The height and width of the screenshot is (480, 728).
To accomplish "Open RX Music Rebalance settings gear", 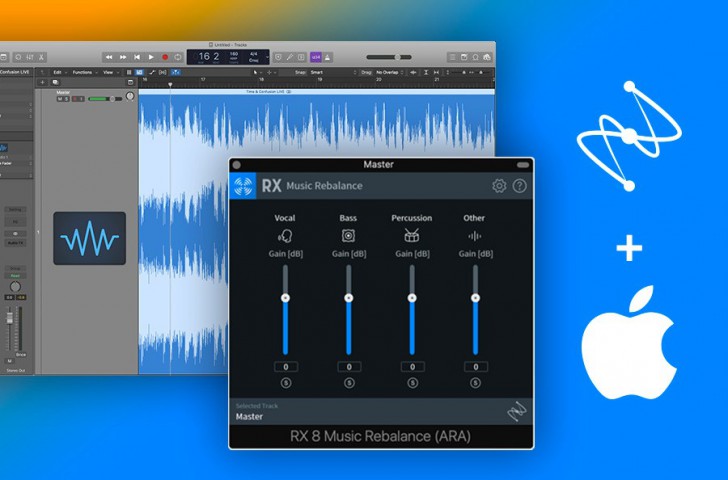I will 499,186.
